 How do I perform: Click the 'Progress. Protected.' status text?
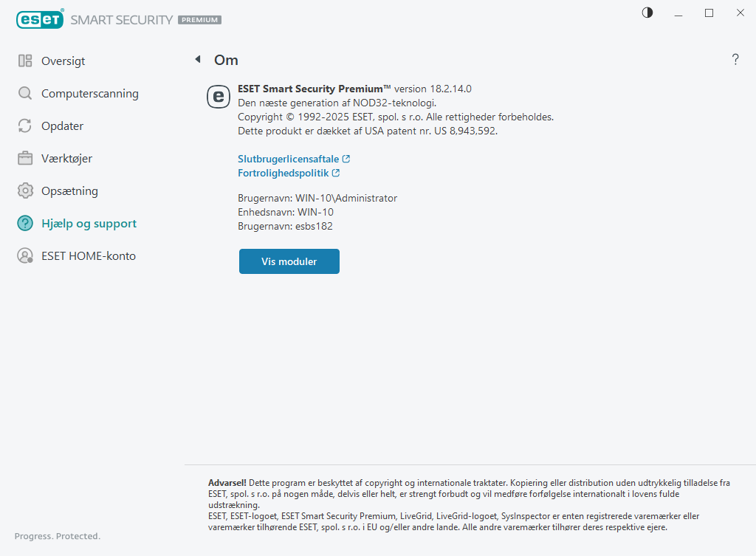point(57,536)
